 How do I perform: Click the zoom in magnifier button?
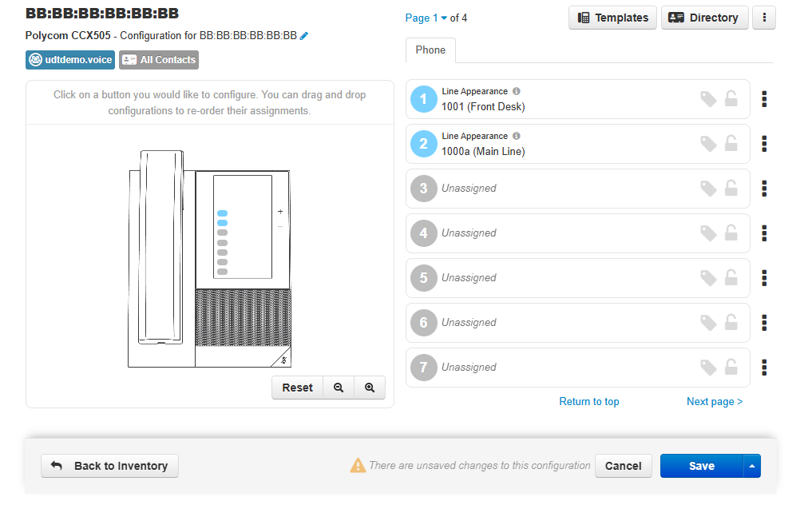click(370, 388)
